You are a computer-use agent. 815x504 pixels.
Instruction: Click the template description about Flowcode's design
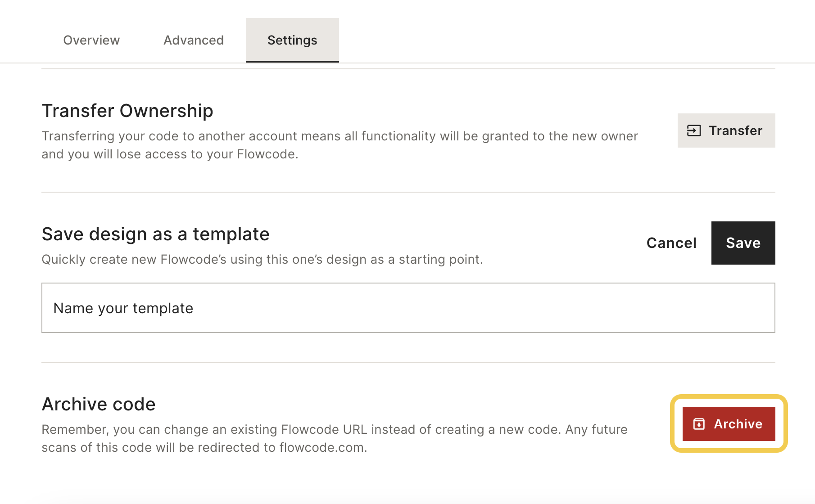click(x=262, y=260)
